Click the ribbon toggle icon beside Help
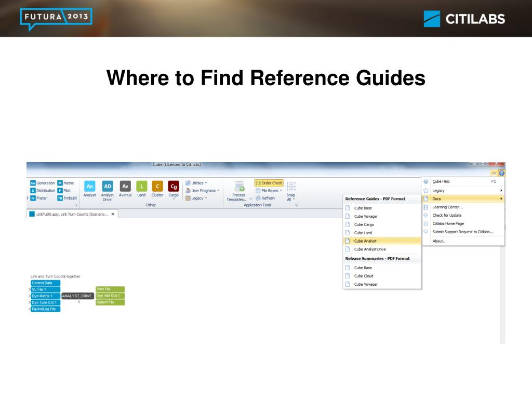The height and width of the screenshot is (399, 532). [494, 173]
